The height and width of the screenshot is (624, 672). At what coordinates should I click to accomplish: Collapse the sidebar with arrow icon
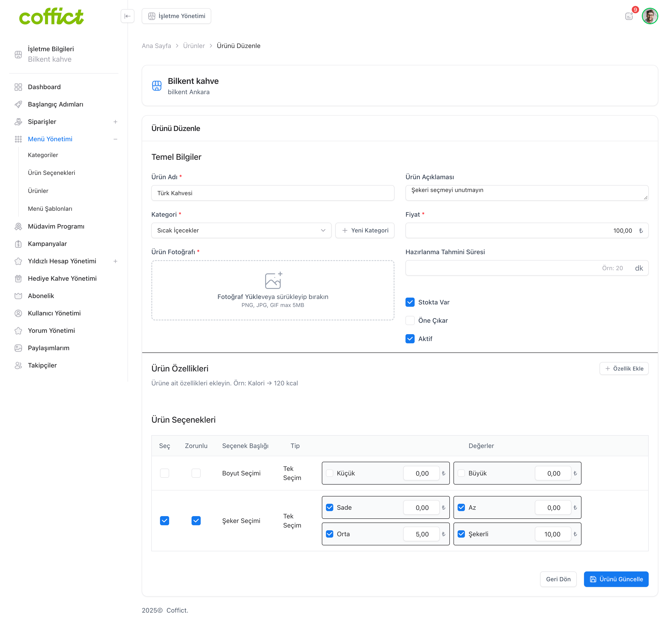tap(127, 16)
